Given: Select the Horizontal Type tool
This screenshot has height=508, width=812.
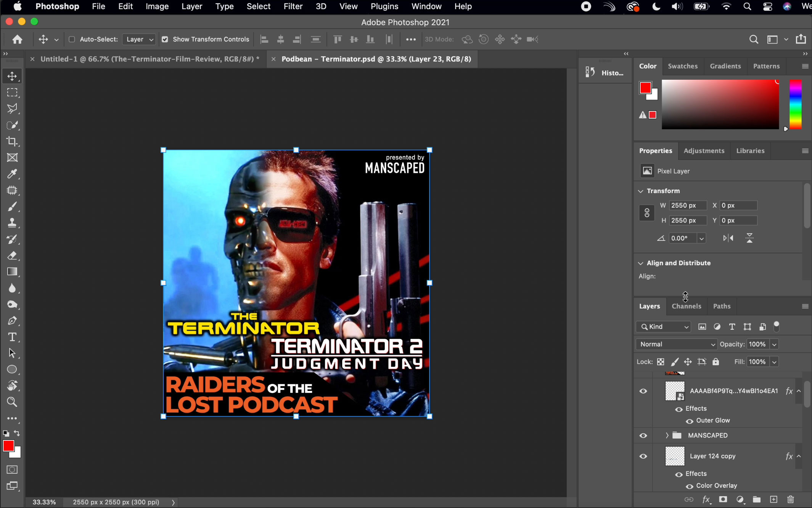Looking at the screenshot, I should [x=12, y=337].
